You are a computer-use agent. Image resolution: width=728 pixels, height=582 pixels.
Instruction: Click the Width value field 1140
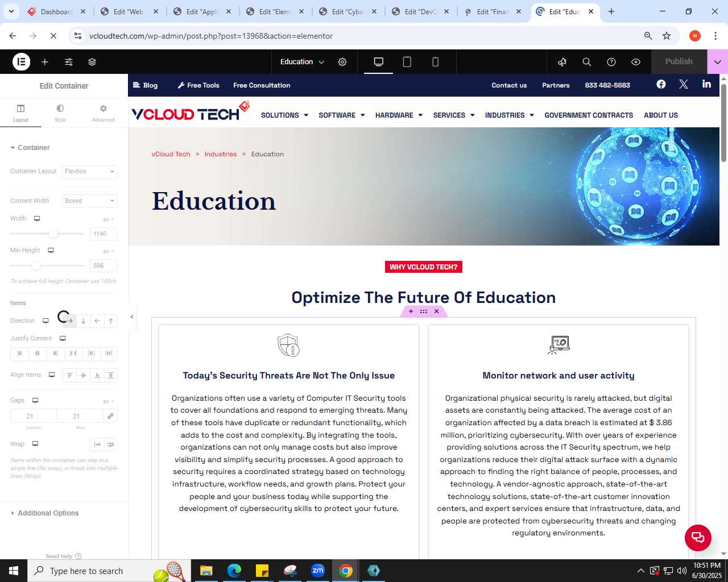pos(104,234)
